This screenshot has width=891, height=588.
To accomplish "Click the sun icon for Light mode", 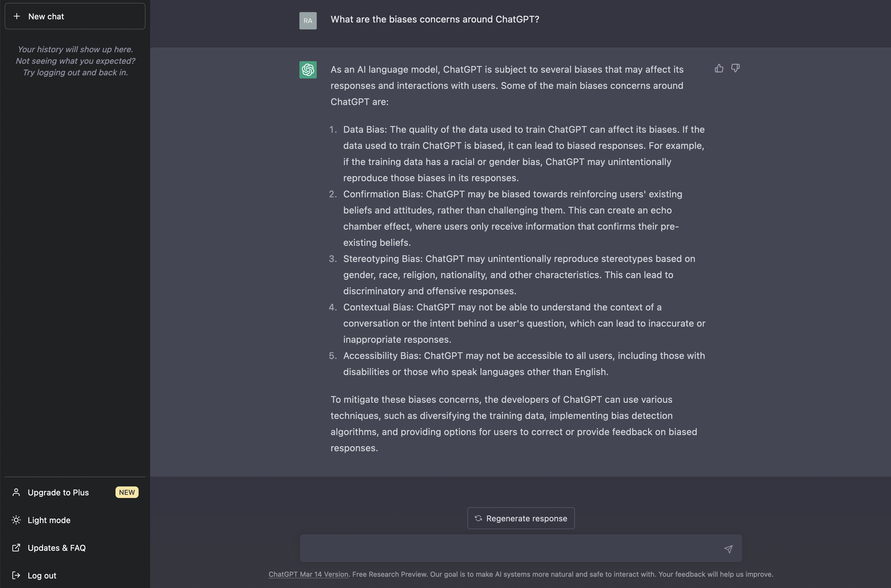I will pyautogui.click(x=16, y=520).
